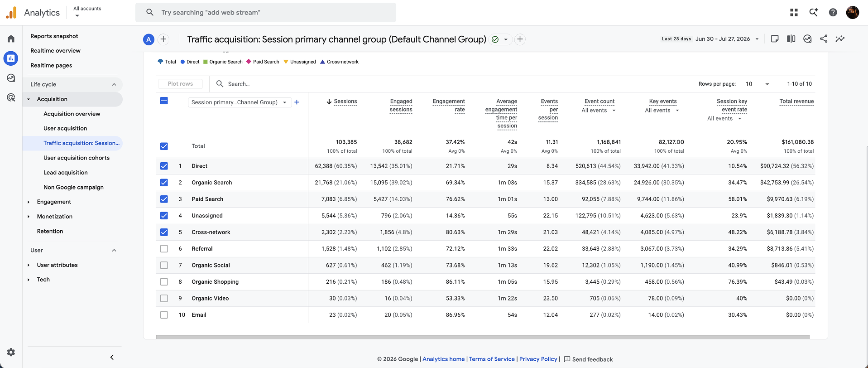This screenshot has width=868, height=368.
Task: Add a filter using the plus after title
Action: [520, 39]
